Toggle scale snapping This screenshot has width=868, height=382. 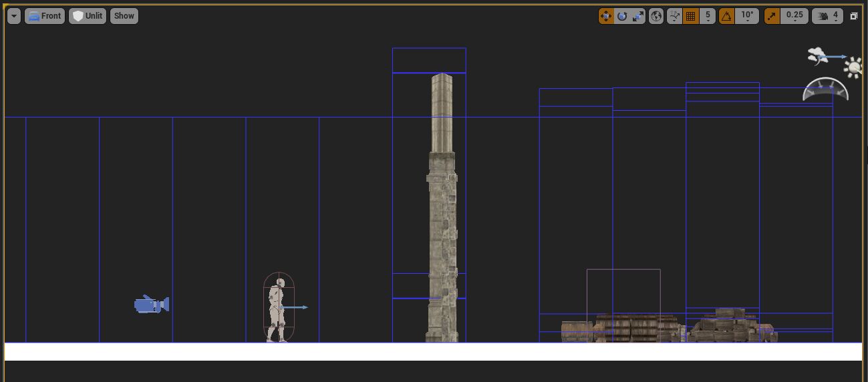click(772, 16)
